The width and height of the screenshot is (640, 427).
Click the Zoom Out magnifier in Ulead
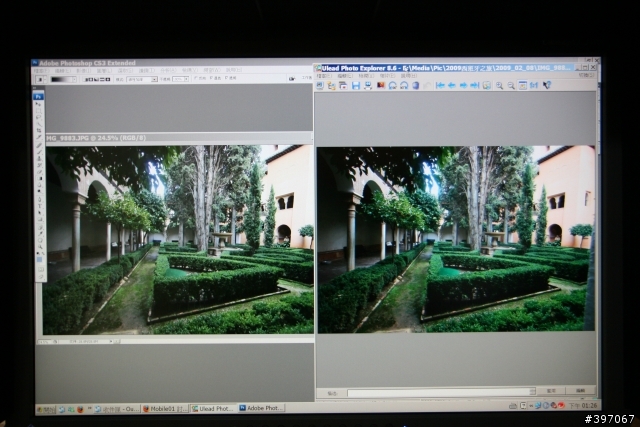click(x=511, y=85)
